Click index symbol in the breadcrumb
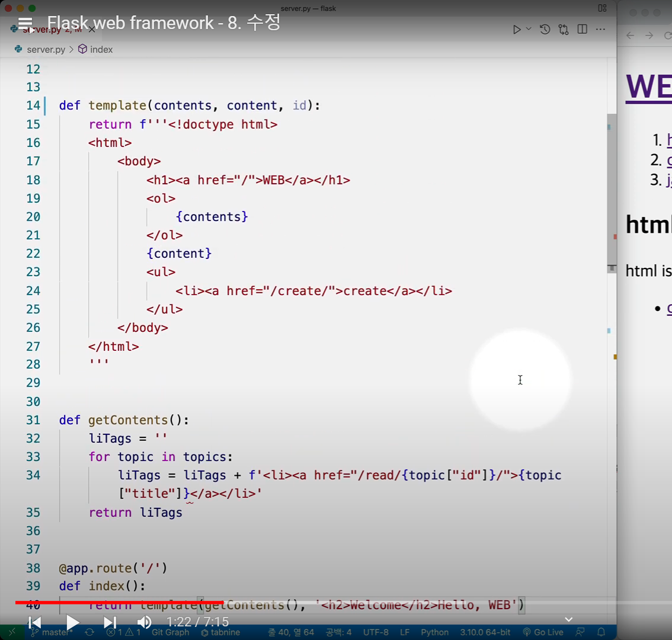This screenshot has width=672, height=640. (101, 50)
